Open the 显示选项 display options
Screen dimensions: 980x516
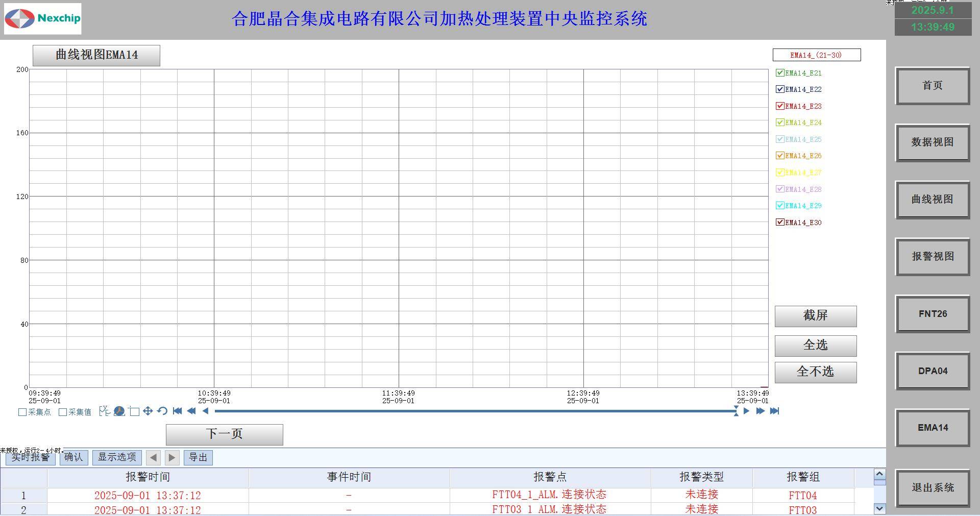(117, 457)
